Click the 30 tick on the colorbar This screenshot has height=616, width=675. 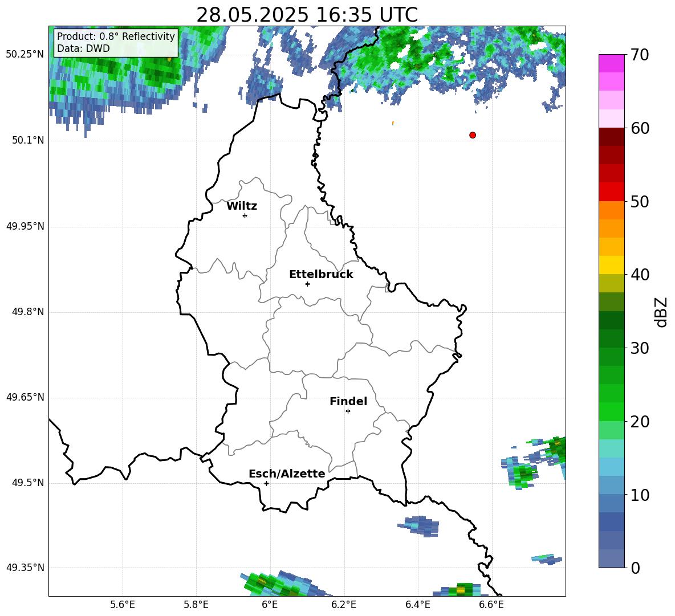tap(639, 348)
